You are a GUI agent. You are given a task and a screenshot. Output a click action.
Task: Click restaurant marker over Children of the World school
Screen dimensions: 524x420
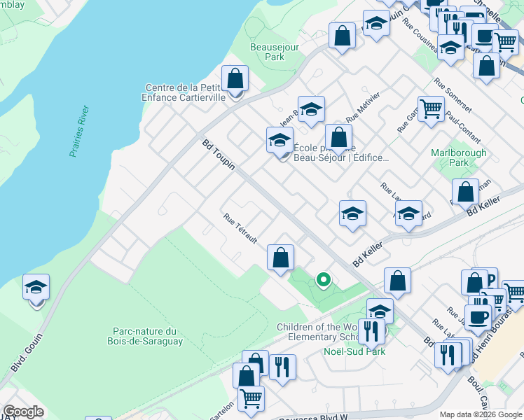371,333
